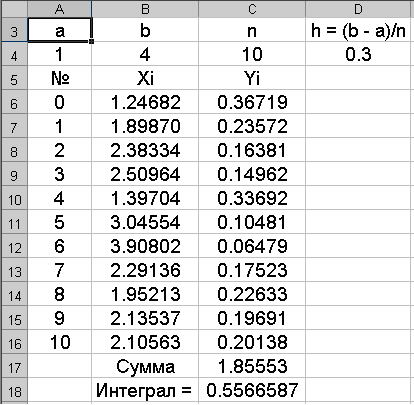The height and width of the screenshot is (405, 414).
Task: Click the Yi value 0.23572
Action: point(252,126)
